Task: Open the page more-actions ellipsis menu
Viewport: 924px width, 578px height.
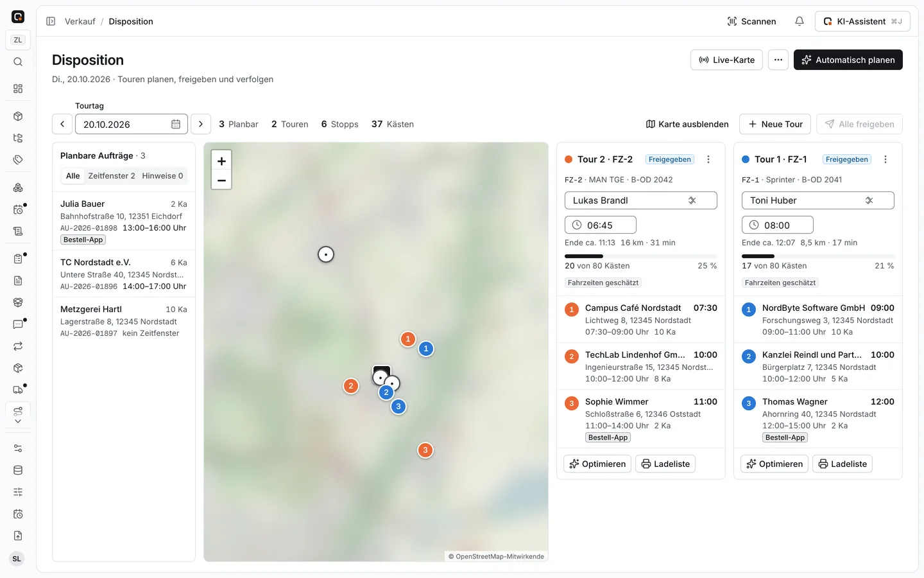Action: click(778, 60)
